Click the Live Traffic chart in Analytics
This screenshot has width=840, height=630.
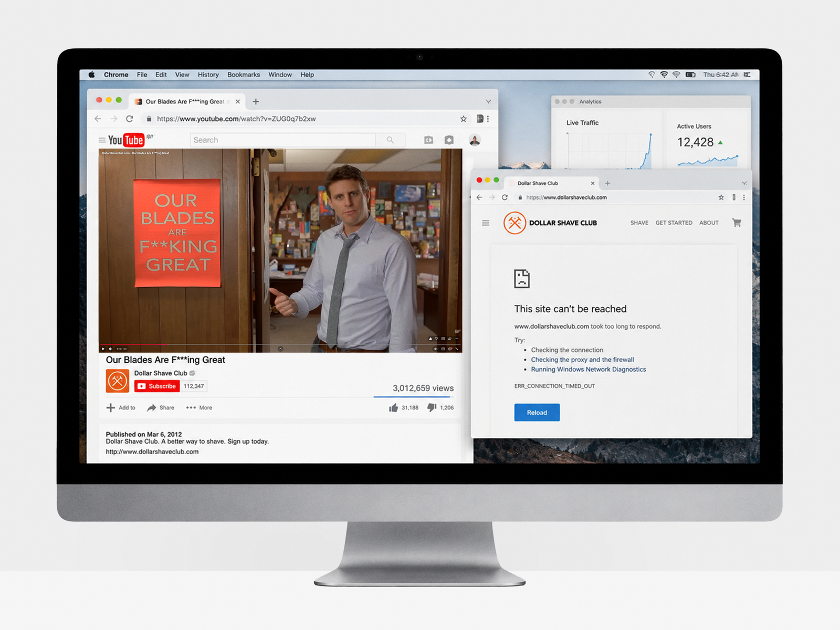click(609, 150)
